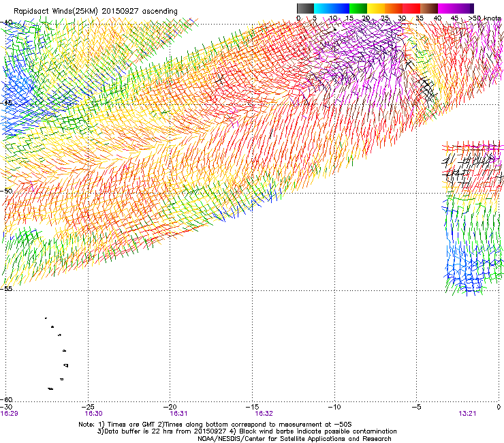Click the -55 latitude axis label
504x443 pixels.
(6, 288)
